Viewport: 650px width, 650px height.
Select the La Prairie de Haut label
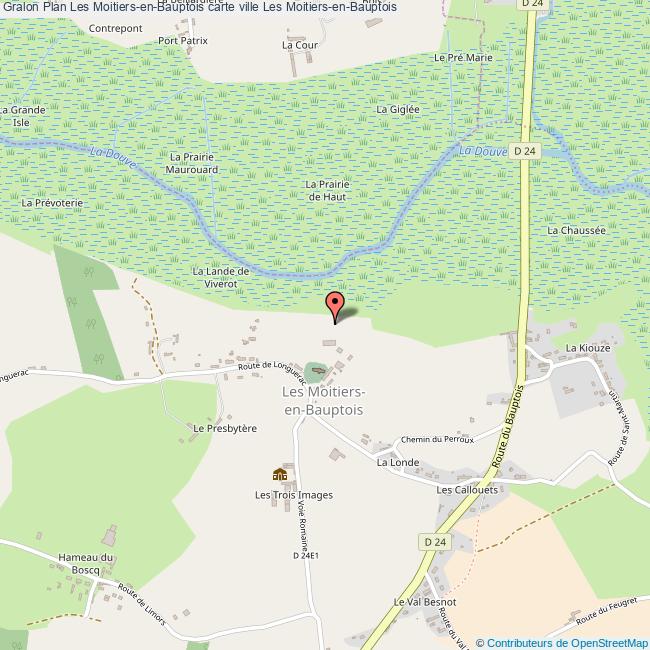point(327,191)
